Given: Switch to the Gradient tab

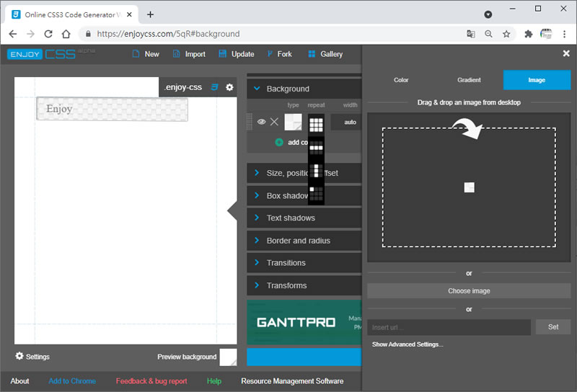Looking at the screenshot, I should pos(469,80).
